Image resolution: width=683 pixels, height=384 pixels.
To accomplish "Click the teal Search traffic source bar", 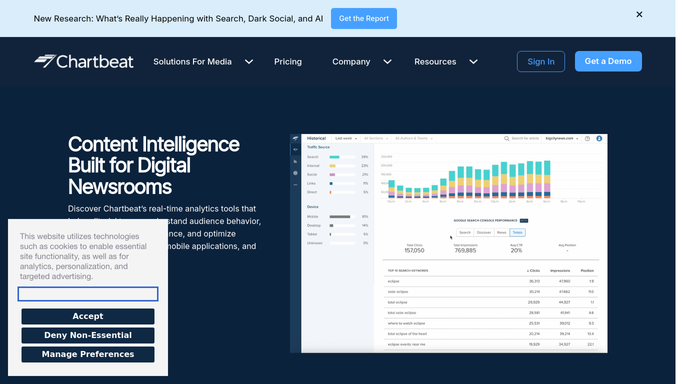I will (335, 157).
